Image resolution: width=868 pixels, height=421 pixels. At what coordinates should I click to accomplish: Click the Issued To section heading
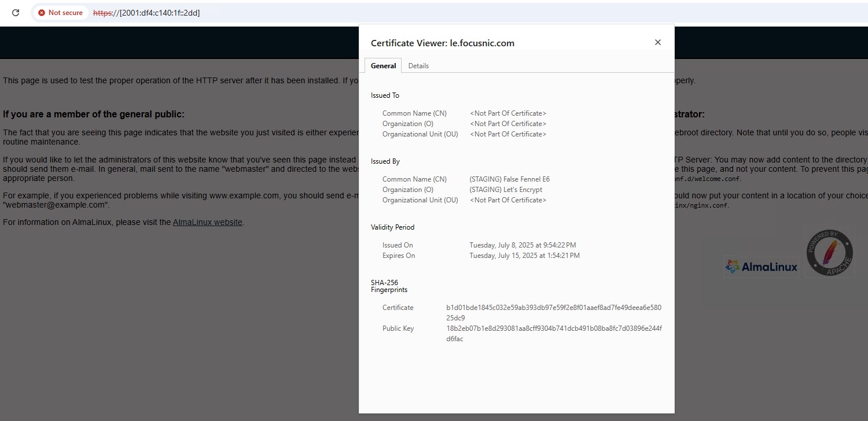pos(385,95)
